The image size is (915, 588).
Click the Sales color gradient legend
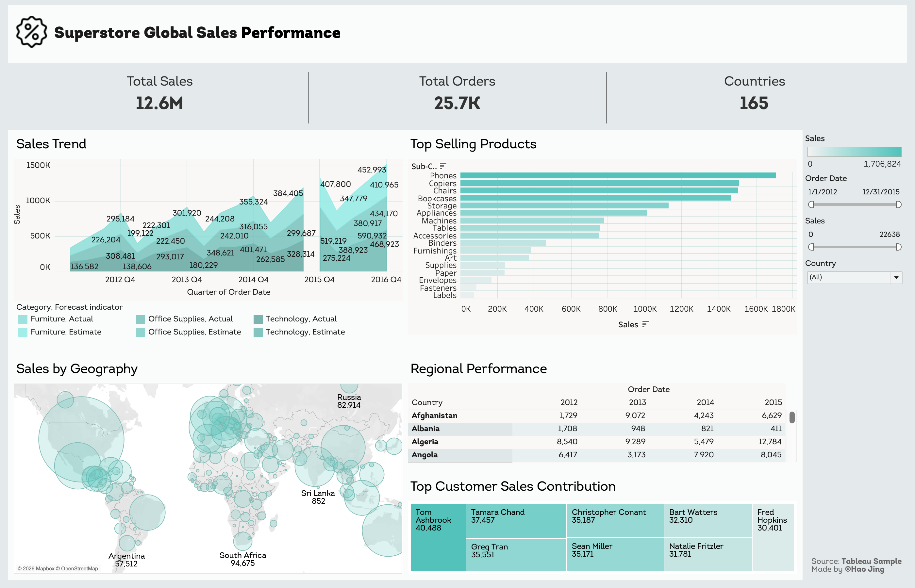click(x=854, y=152)
